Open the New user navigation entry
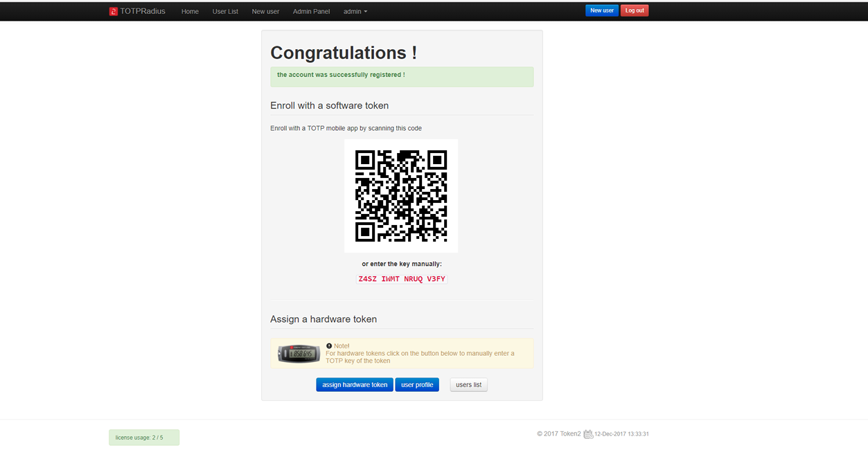Screen dimensions: 868x450 [x=265, y=11]
